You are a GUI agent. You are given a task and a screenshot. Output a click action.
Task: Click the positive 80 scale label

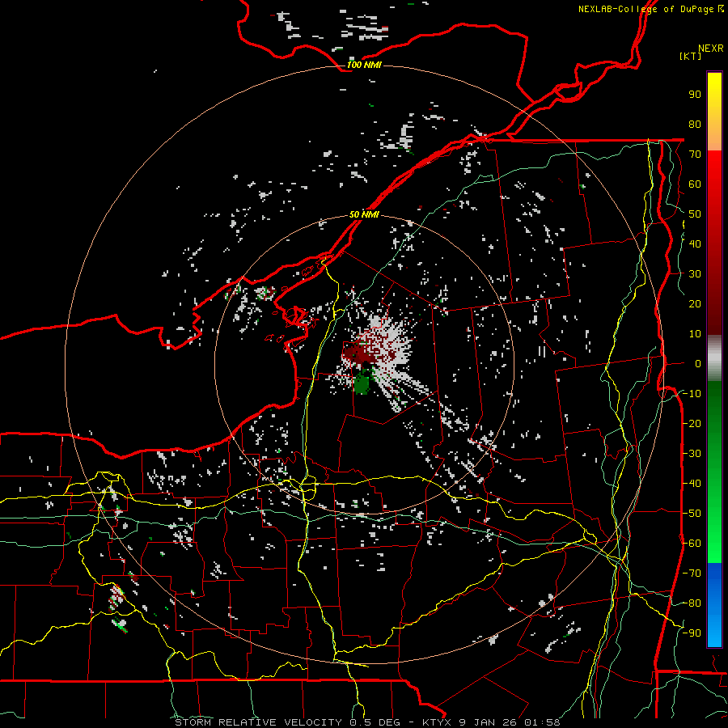pos(695,124)
